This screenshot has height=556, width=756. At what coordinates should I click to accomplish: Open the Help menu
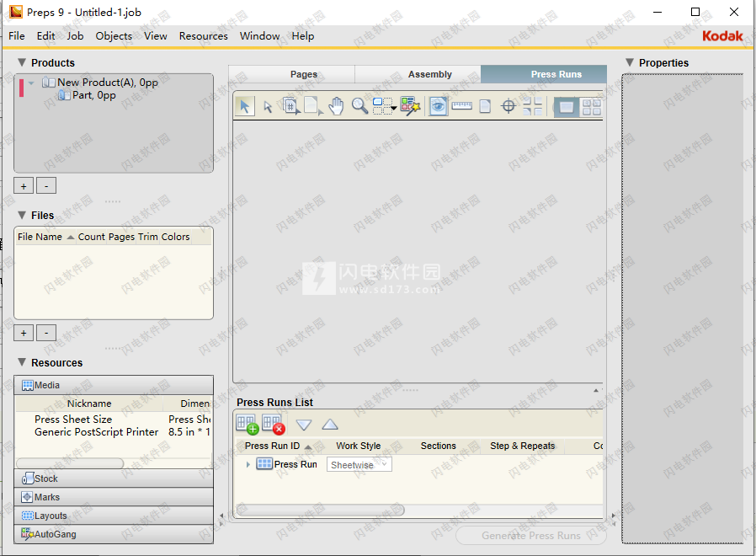pos(303,36)
